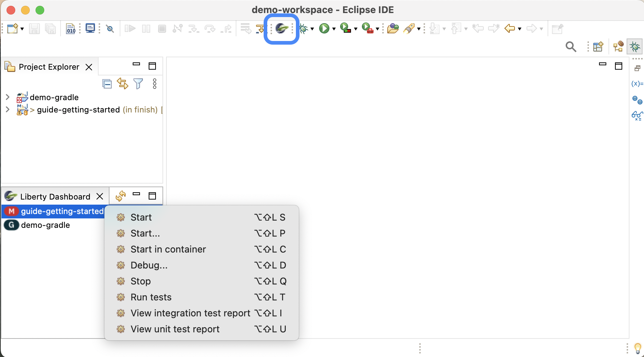This screenshot has width=644, height=357.
Task: Open the Search flashlight dropdown arrow
Action: [x=419, y=29]
